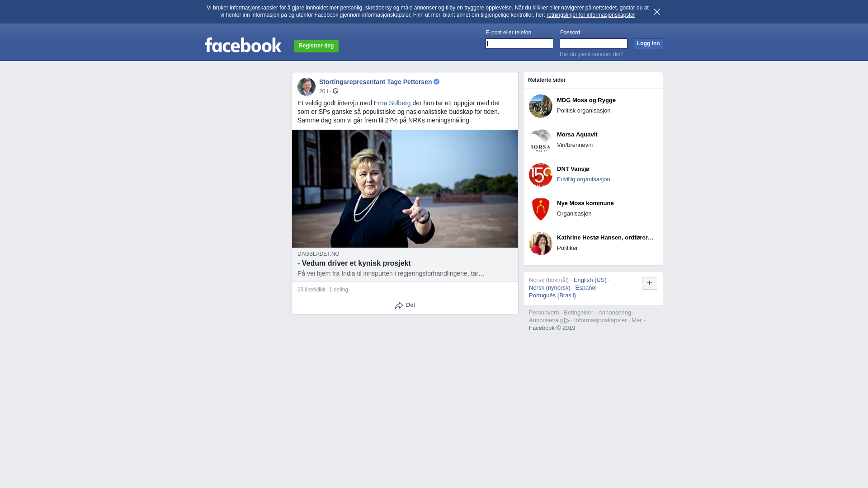Click the Del share arrow button
868x488 pixels.
tap(405, 305)
